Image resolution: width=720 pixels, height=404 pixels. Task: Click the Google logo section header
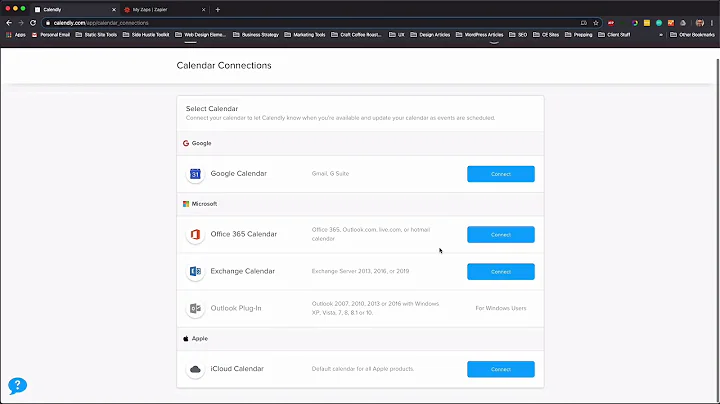pos(197,143)
